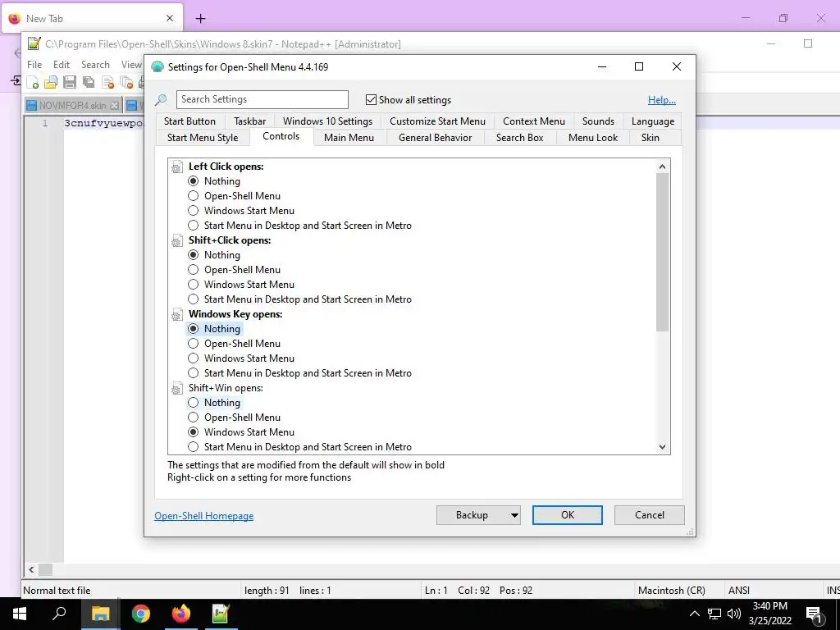Close the NOVMFOR4.skin tab with its X
This screenshot has width=840, height=630.
pyautogui.click(x=114, y=106)
